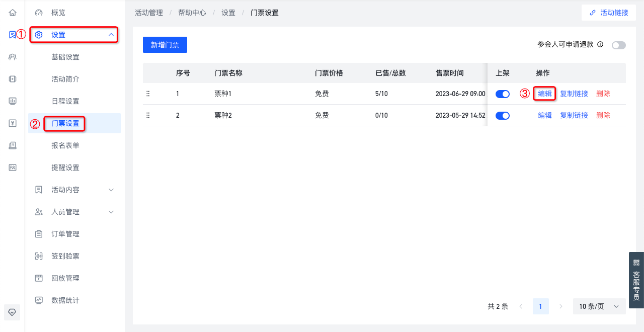Click 复制链接 for 票种2

tap(574, 115)
